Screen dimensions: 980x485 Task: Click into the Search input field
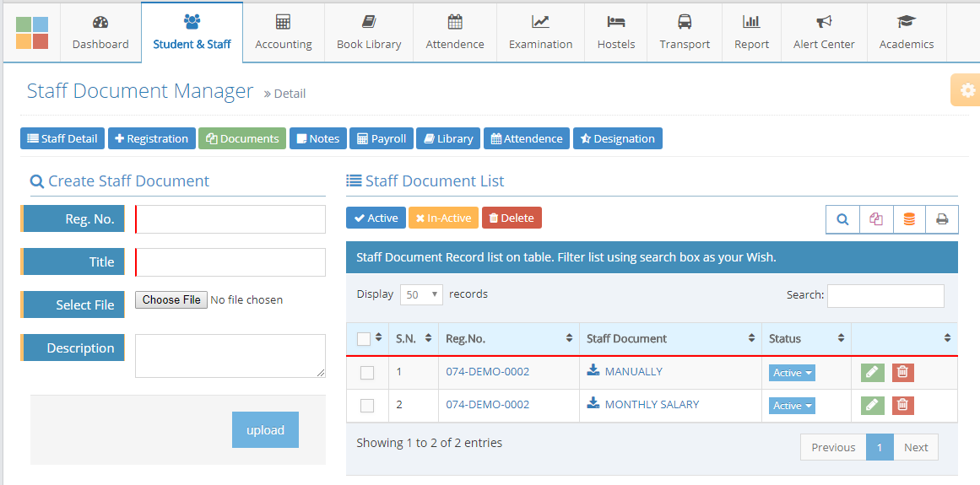[885, 295]
